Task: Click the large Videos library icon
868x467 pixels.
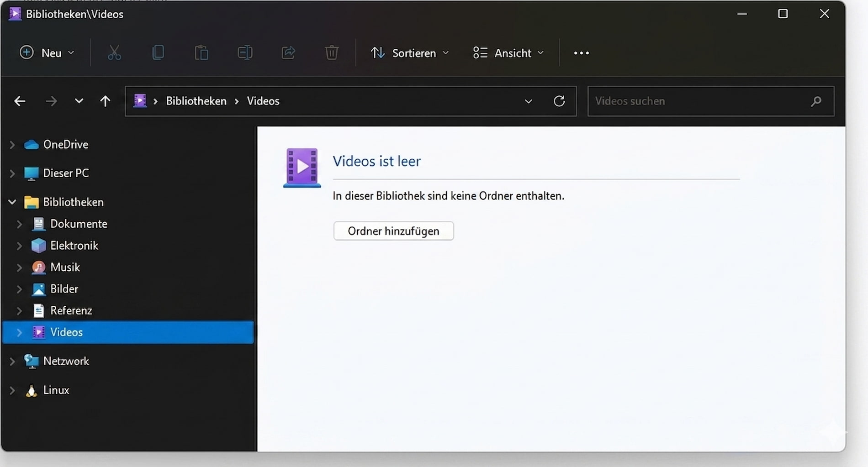Action: [302, 168]
